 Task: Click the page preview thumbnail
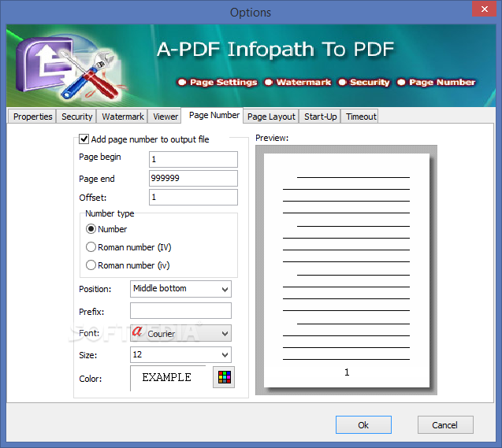[x=347, y=270]
